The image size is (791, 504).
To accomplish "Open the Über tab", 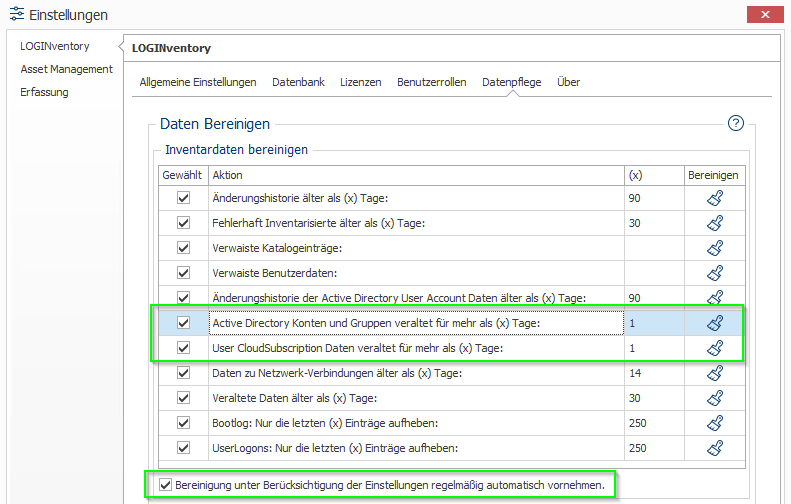I will click(569, 82).
